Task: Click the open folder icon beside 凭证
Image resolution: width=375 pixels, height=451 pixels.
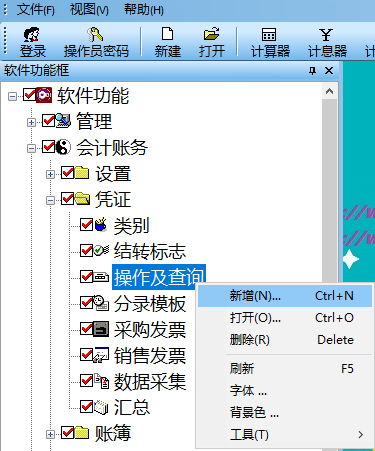Action: pos(82,199)
